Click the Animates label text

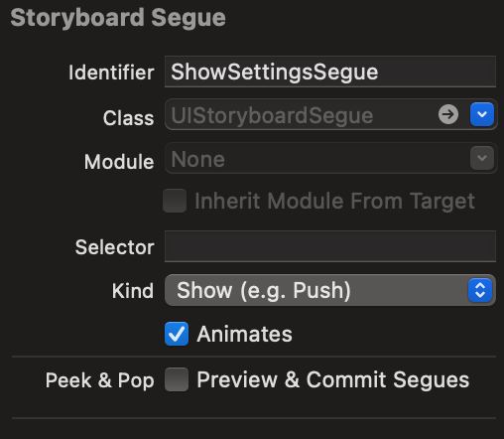(x=244, y=334)
